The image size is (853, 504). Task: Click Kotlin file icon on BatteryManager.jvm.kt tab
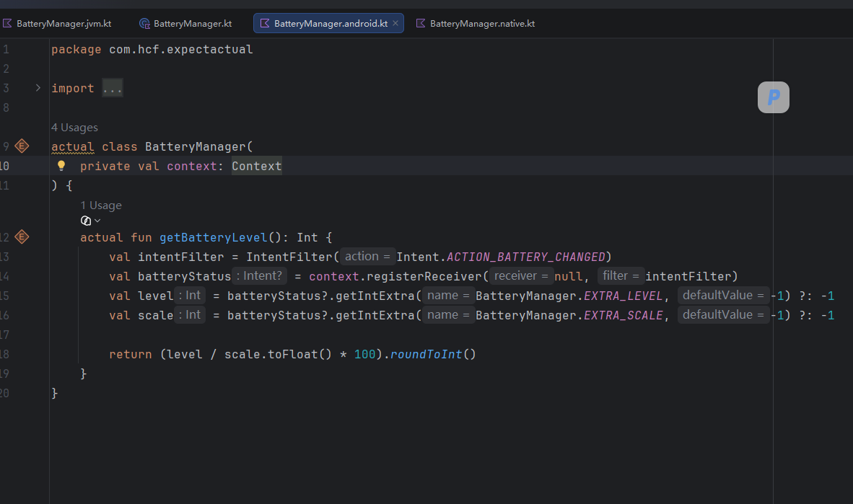click(7, 23)
